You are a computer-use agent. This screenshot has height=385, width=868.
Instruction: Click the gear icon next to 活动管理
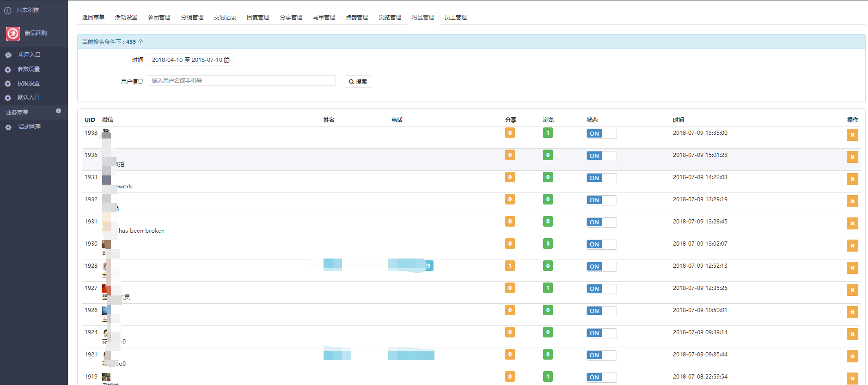point(8,127)
